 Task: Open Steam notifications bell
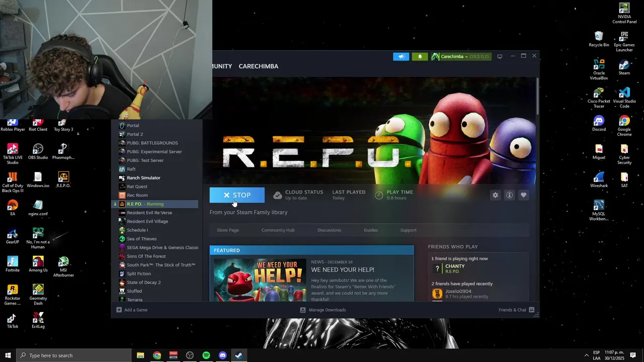[420, 56]
